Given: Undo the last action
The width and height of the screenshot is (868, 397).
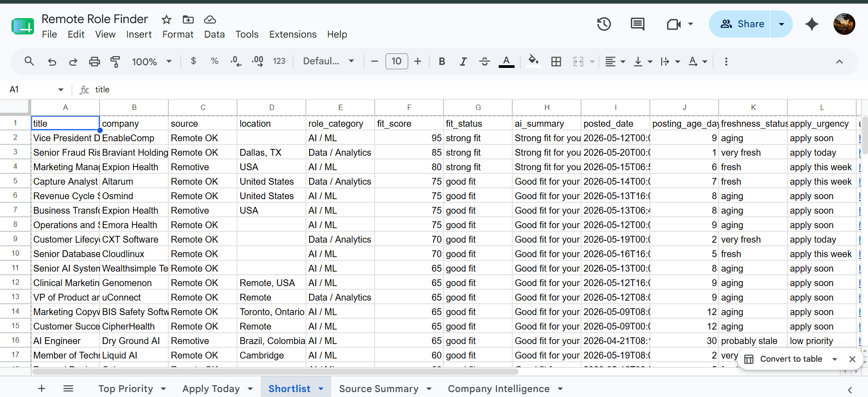Looking at the screenshot, I should (52, 62).
